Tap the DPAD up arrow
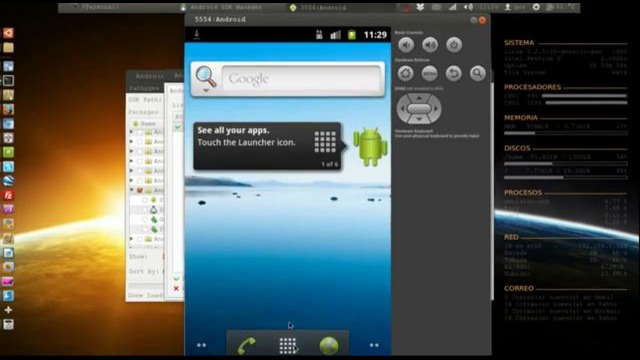The width and height of the screenshot is (640, 360). coord(419,98)
